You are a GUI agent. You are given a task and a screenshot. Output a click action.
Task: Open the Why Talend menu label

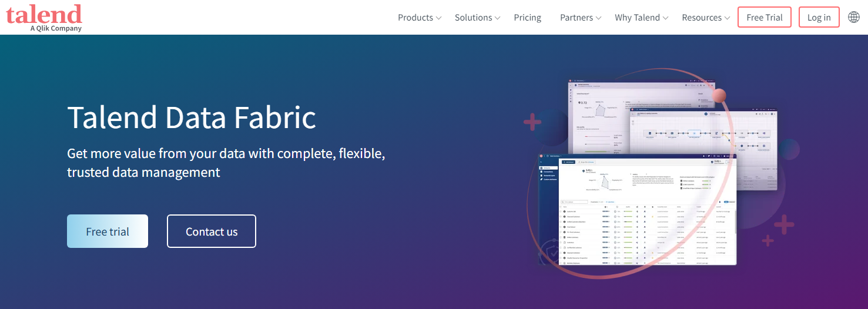click(x=637, y=18)
